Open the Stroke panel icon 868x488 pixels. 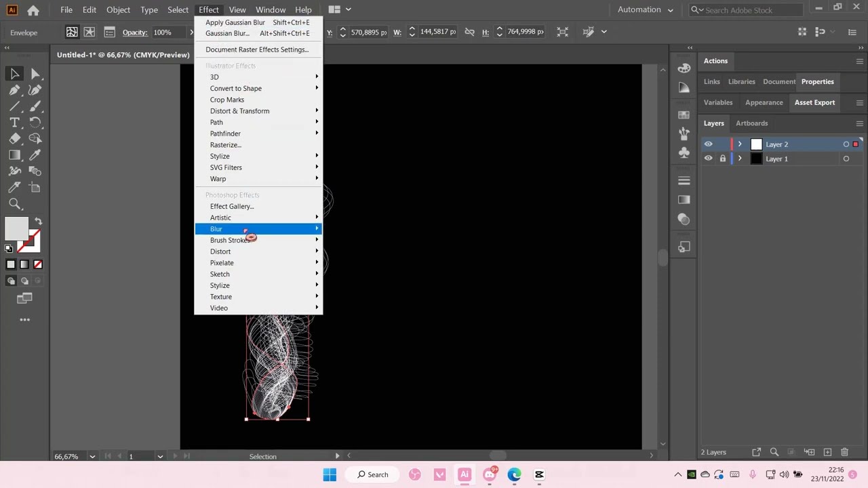pos(684,180)
